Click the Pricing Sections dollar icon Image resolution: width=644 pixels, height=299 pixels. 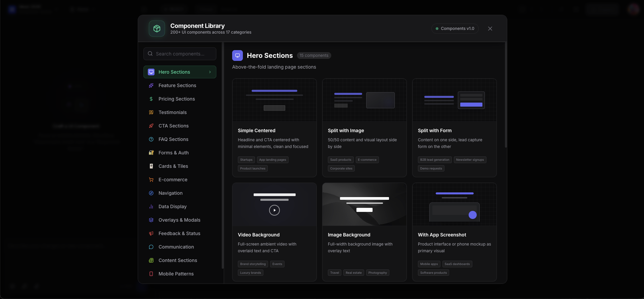click(151, 99)
